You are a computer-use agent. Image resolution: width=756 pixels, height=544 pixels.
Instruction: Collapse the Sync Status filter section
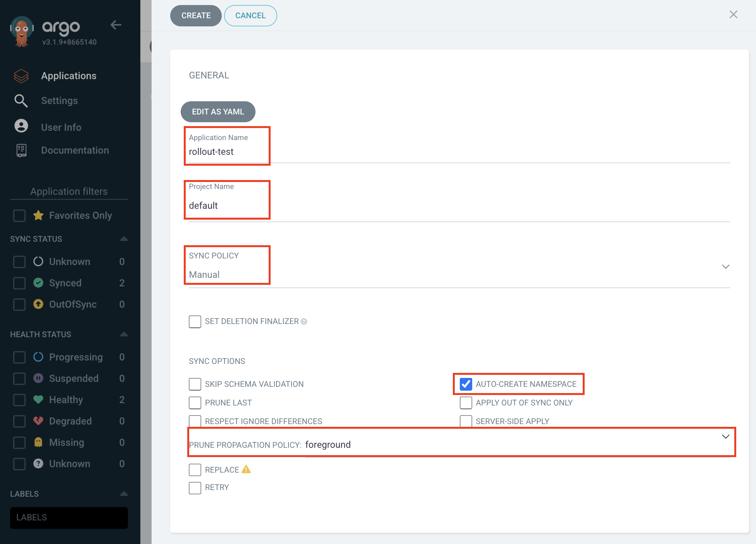[124, 239]
